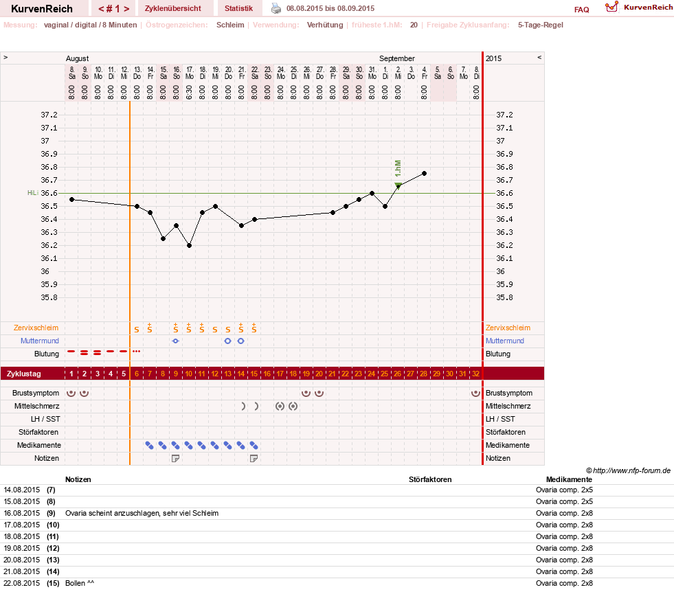This screenshot has height=616, width=674.
Task: Click the date range 08.08.2015 bis 08.09.2015
Action: click(330, 8)
